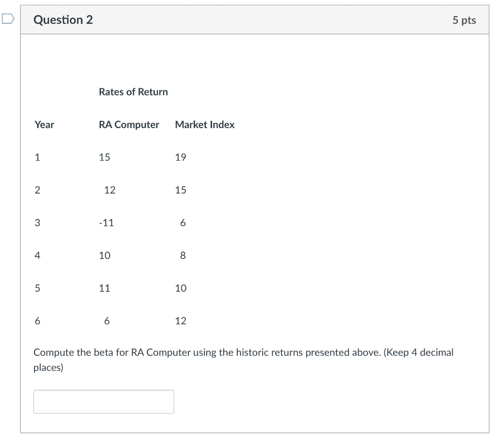Select the answer input field

tap(103, 401)
